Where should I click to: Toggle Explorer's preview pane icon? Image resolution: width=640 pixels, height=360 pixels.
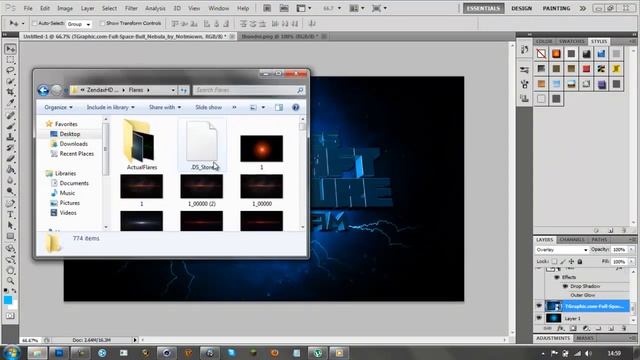(279, 107)
